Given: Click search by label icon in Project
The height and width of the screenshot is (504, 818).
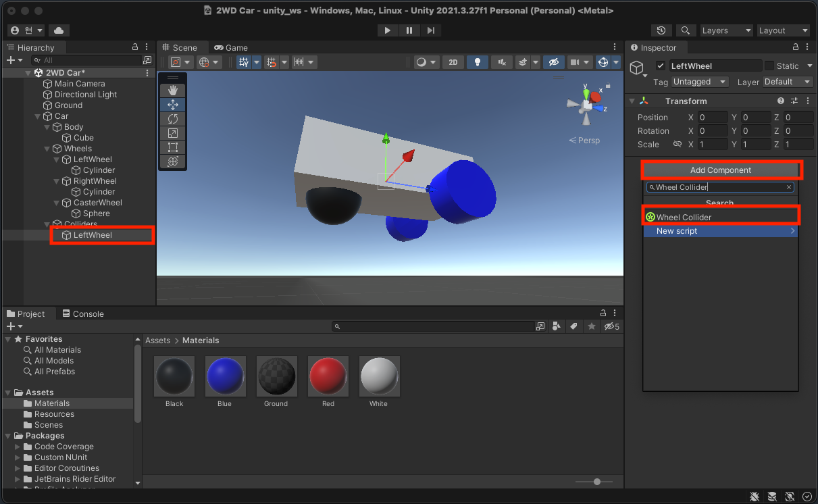Looking at the screenshot, I should [573, 326].
